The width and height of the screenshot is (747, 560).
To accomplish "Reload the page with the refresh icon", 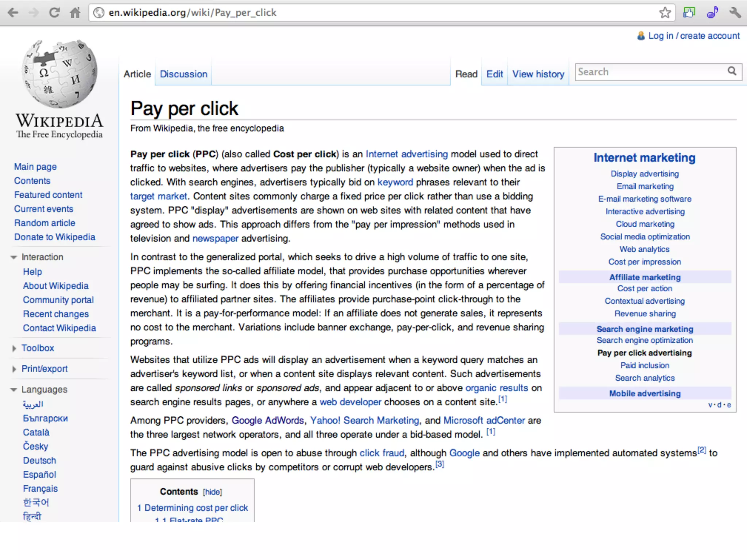I will (x=54, y=13).
